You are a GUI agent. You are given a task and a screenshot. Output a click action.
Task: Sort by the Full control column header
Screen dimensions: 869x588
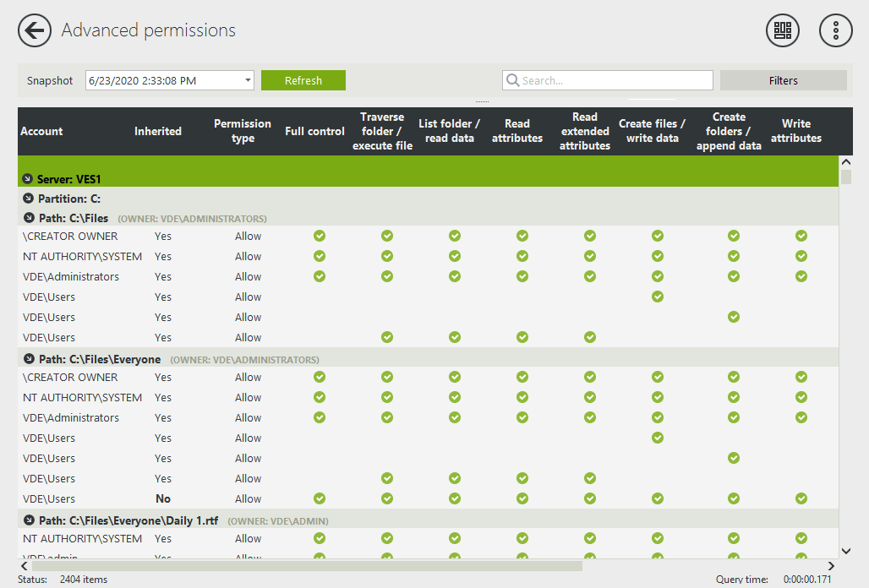314,131
